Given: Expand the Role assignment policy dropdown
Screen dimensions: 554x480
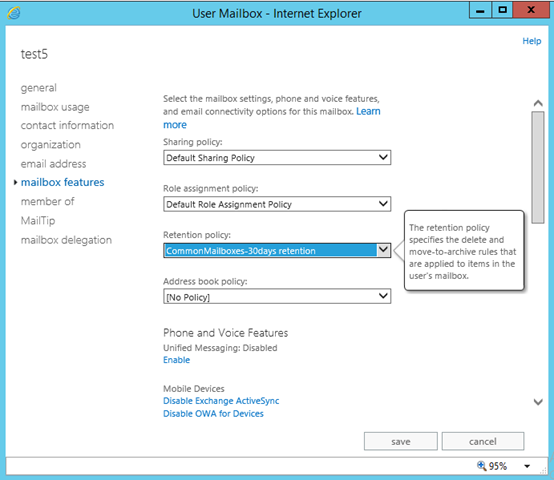Looking at the screenshot, I should pos(277,204).
